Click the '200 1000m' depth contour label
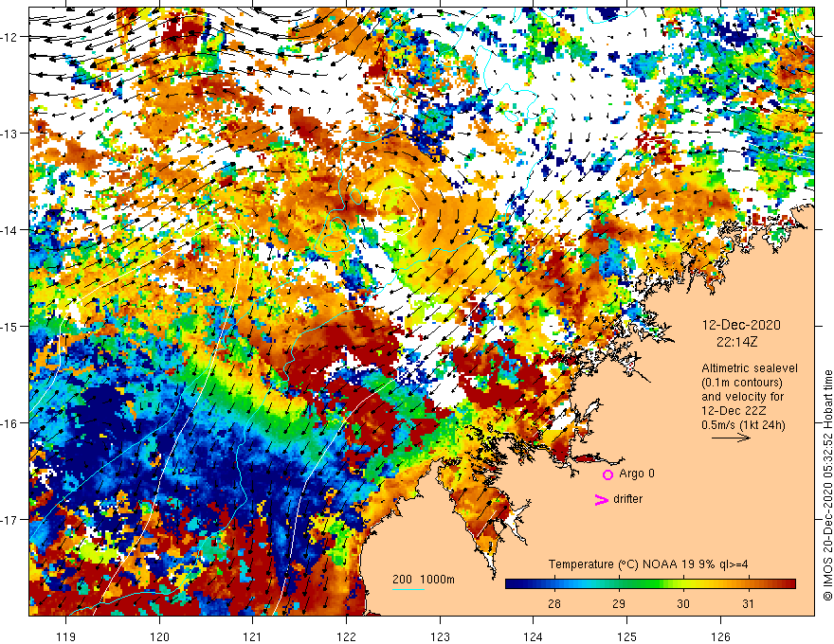Viewport: 834px width, 644px height. (424, 580)
